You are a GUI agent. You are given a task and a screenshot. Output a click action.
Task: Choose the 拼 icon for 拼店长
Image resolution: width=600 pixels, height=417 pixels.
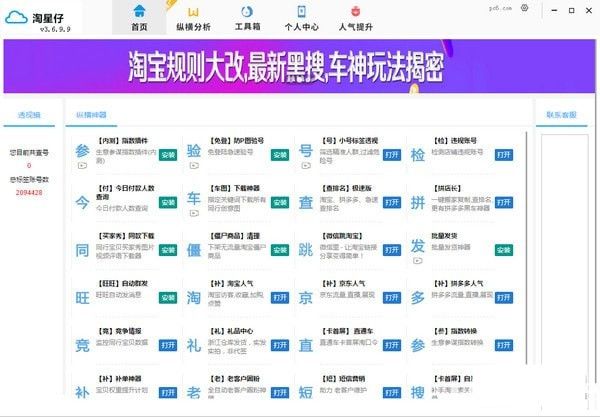(417, 202)
